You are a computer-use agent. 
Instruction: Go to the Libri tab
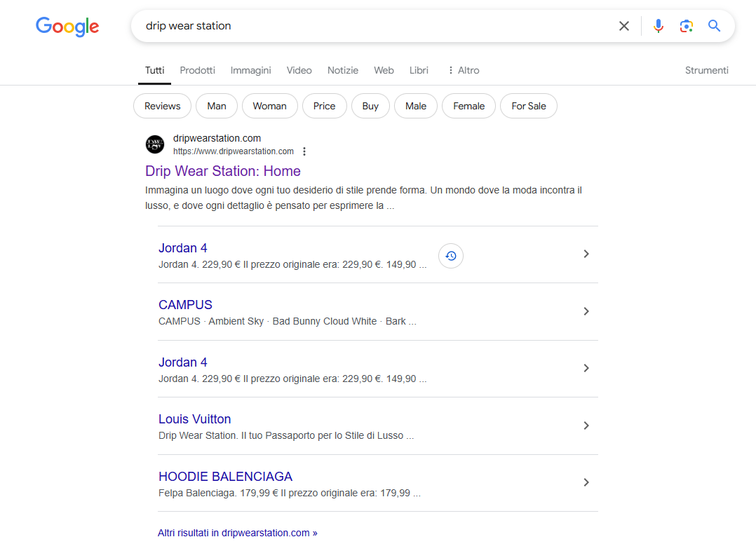[419, 70]
